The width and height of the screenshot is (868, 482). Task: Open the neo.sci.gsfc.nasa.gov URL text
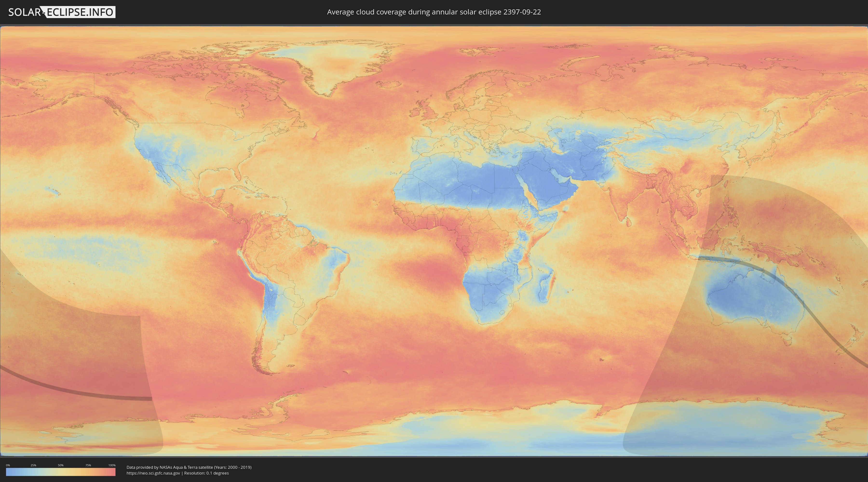pos(153,473)
